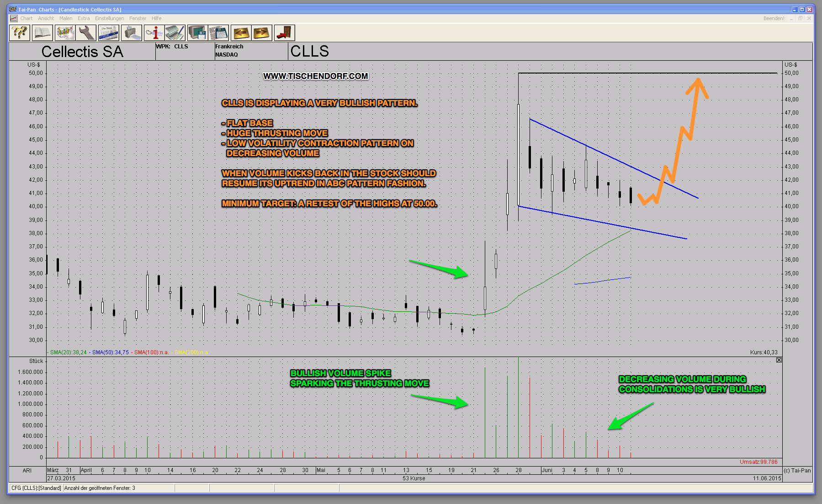The image size is (822, 504).
Task: Click the exit door icon
Action: pos(284,33)
